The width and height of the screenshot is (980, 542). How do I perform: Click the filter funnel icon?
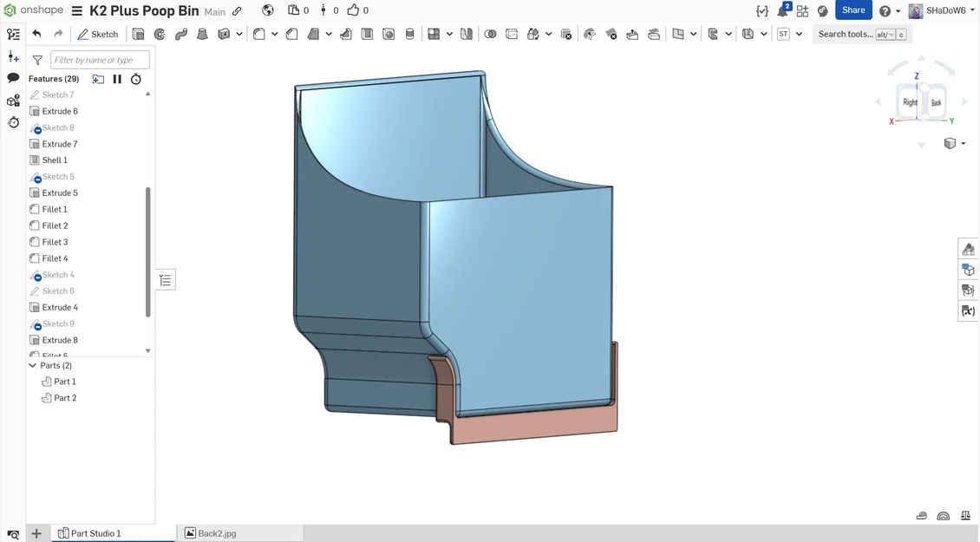37,60
